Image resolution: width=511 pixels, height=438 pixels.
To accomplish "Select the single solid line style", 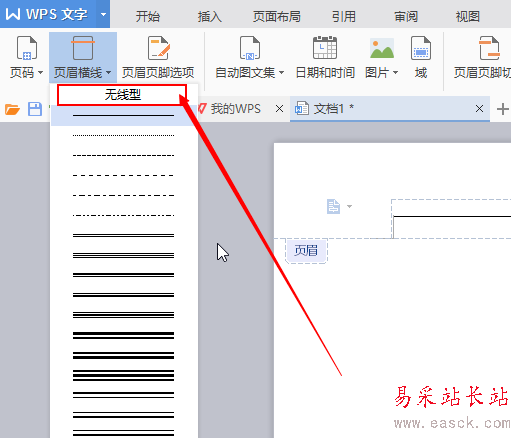I will tap(123, 116).
